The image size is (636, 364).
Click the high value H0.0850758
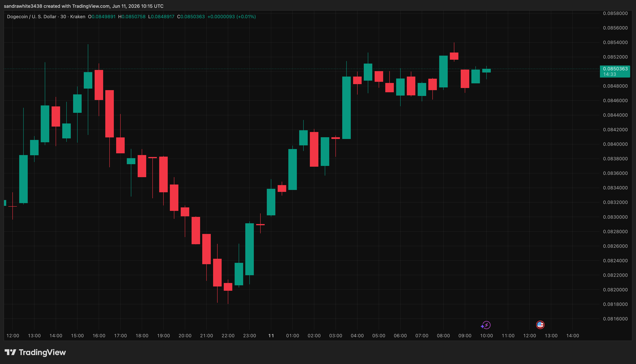(x=132, y=16)
